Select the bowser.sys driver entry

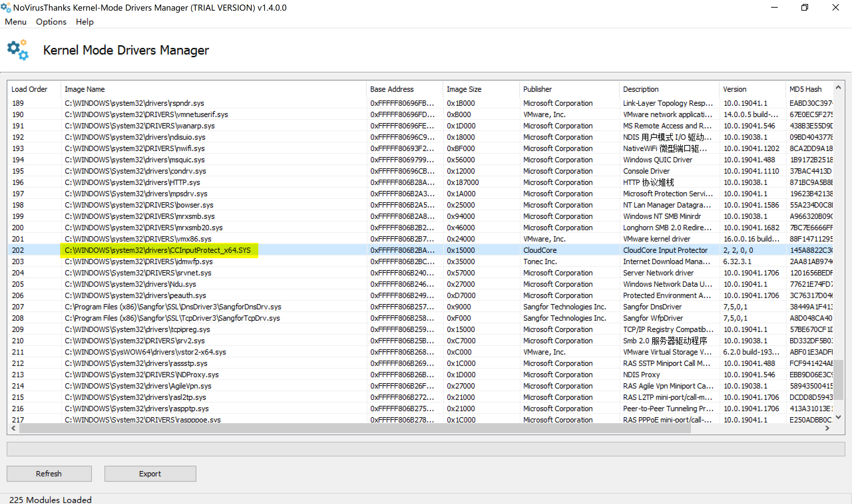pos(420,205)
